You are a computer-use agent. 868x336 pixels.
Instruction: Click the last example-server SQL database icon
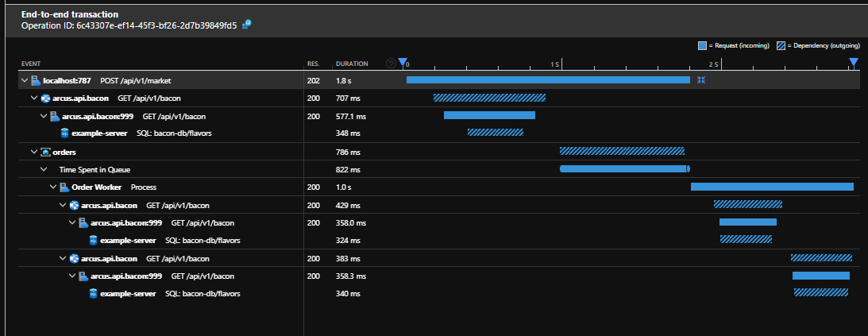pos(93,294)
